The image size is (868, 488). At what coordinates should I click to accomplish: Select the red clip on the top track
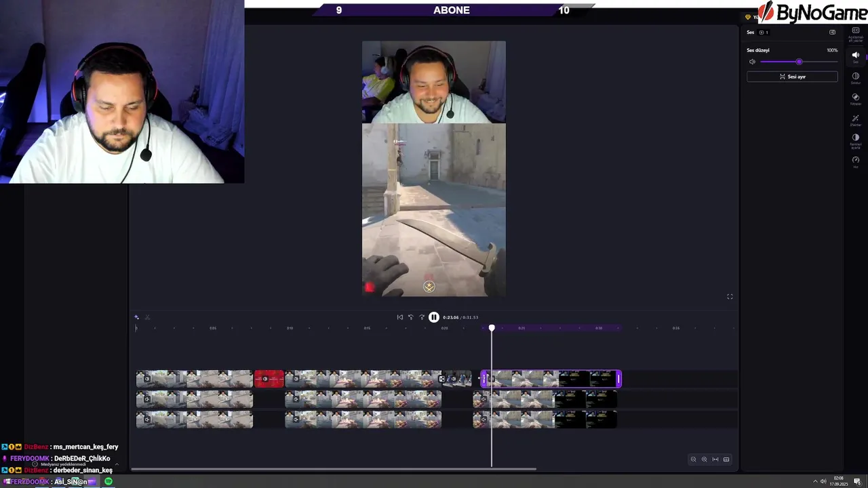(x=269, y=379)
